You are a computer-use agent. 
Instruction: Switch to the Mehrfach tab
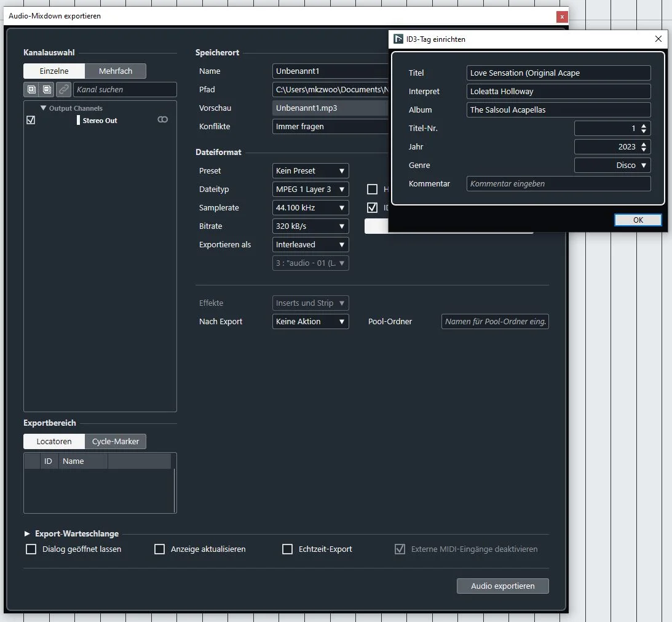pyautogui.click(x=116, y=71)
